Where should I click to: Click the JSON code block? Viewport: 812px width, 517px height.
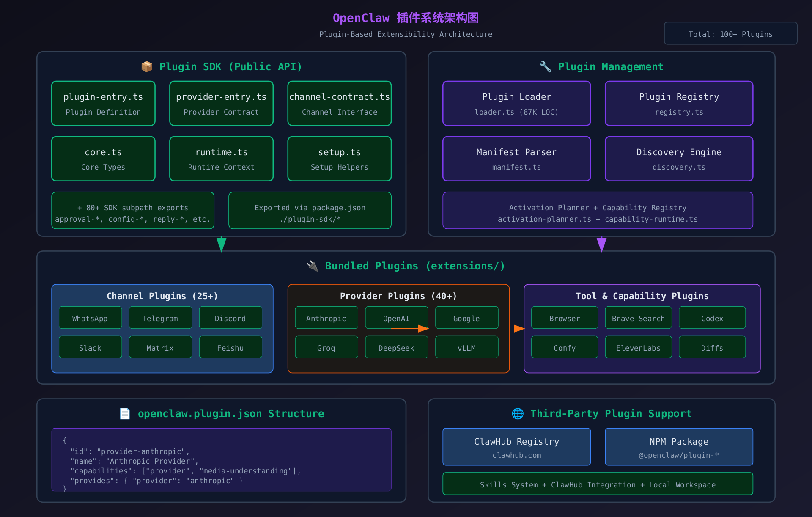[x=221, y=460]
